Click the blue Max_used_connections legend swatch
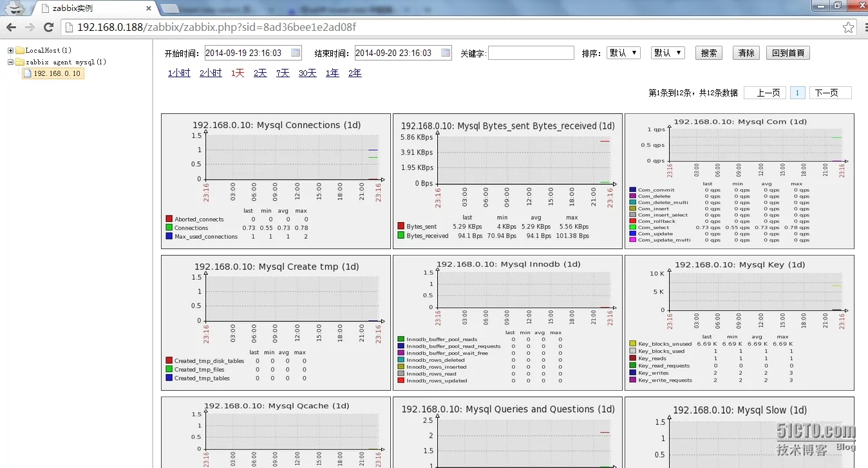This screenshot has height=468, width=868. click(x=169, y=236)
